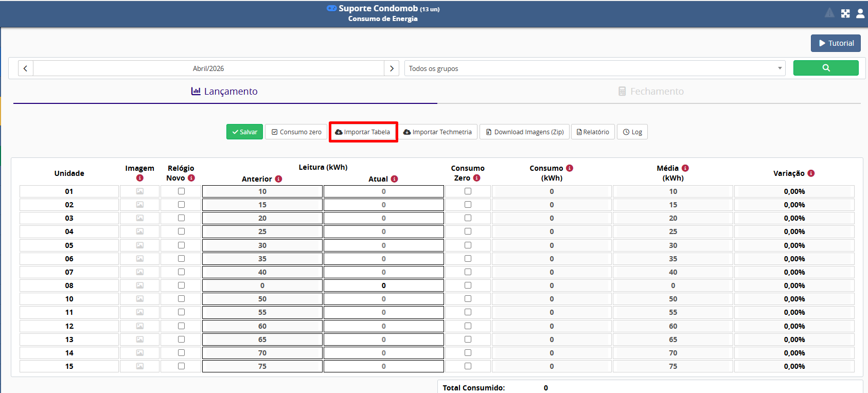Go to previous month arrow
Screen dimensions: 868x393
[26, 68]
